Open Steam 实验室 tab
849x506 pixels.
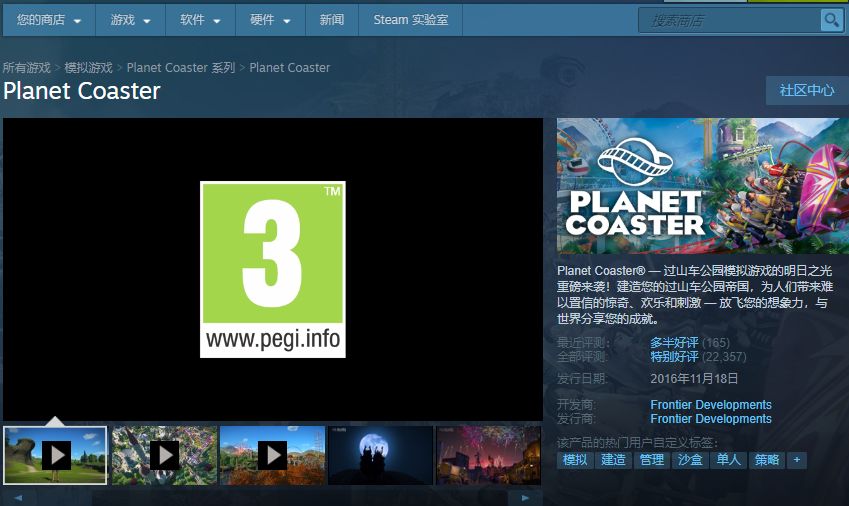coord(410,20)
